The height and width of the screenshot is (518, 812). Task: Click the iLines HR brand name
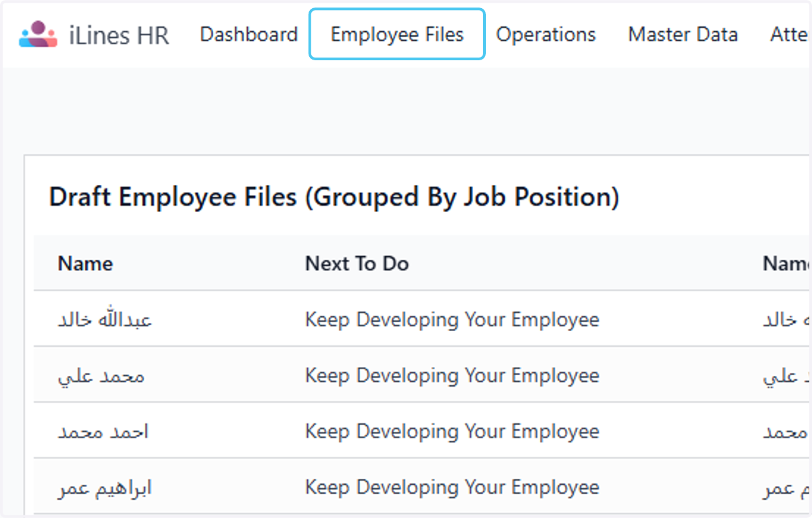click(119, 35)
